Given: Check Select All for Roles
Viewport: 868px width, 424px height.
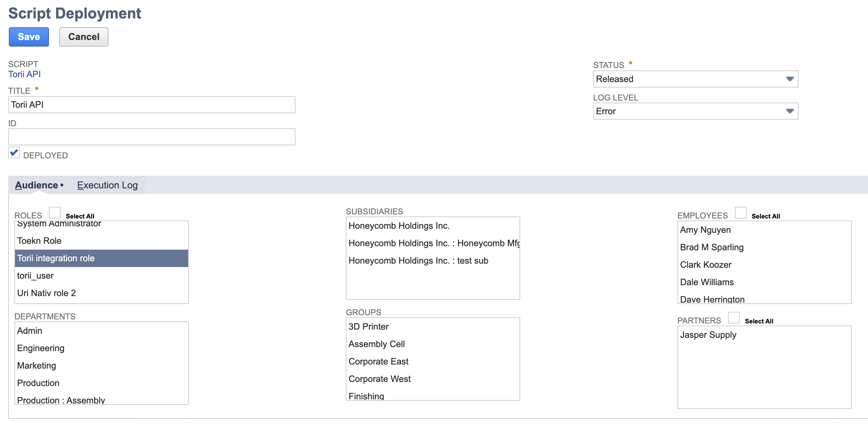Looking at the screenshot, I should click(55, 213).
